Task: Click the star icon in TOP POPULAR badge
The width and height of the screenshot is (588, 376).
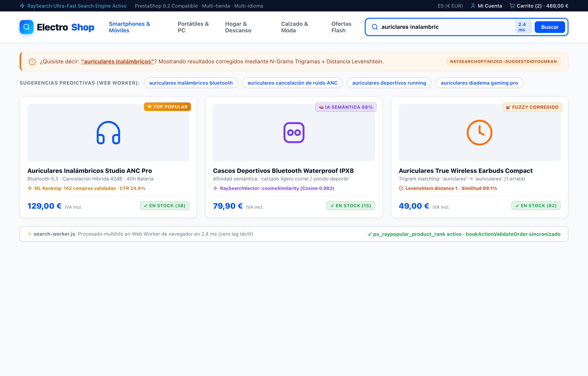Action: [149, 107]
